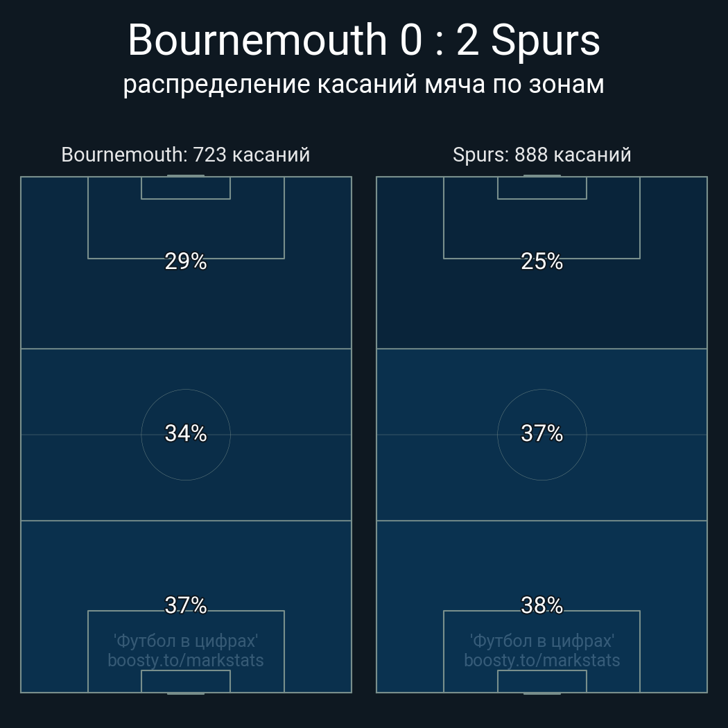Viewport: 728px width, 728px height.
Task: Click the top six-yard box on Bournemouth pitch
Action: [186, 188]
